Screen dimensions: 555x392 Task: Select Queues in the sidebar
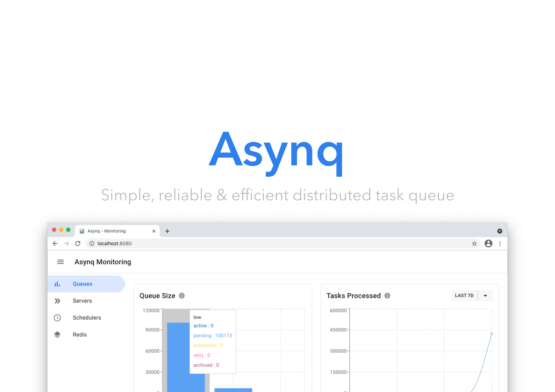click(x=86, y=284)
